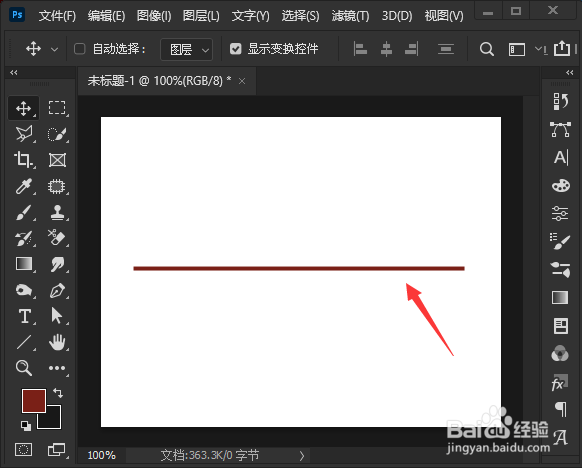Expand the left toolbox double-arrow
This screenshot has height=468, width=582.
tap(14, 72)
